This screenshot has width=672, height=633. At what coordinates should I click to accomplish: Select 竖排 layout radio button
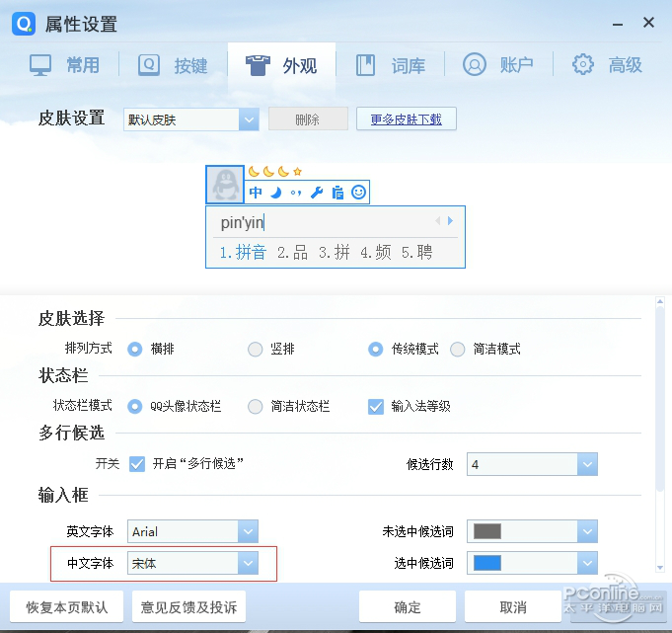pos(255,350)
